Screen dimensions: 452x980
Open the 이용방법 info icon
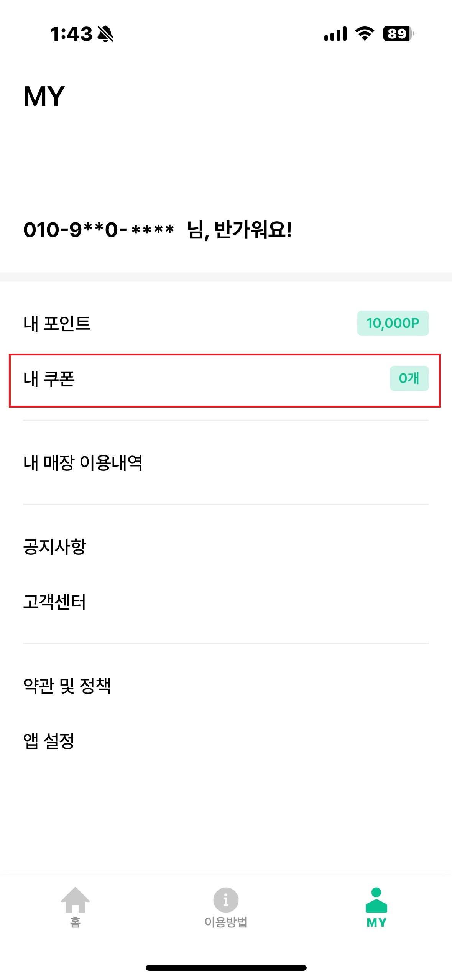pyautogui.click(x=226, y=899)
